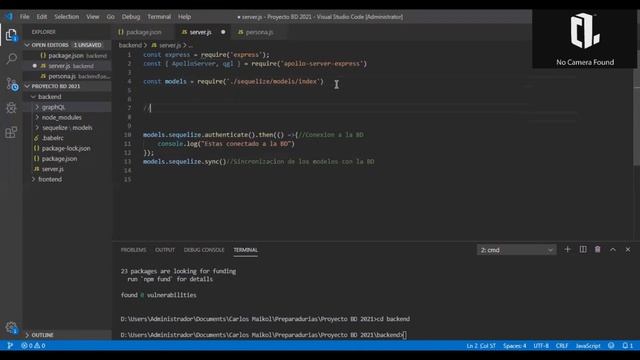The height and width of the screenshot is (360, 640).
Task: Place cursor on line 10 authenticate code
Action: (x=253, y=135)
